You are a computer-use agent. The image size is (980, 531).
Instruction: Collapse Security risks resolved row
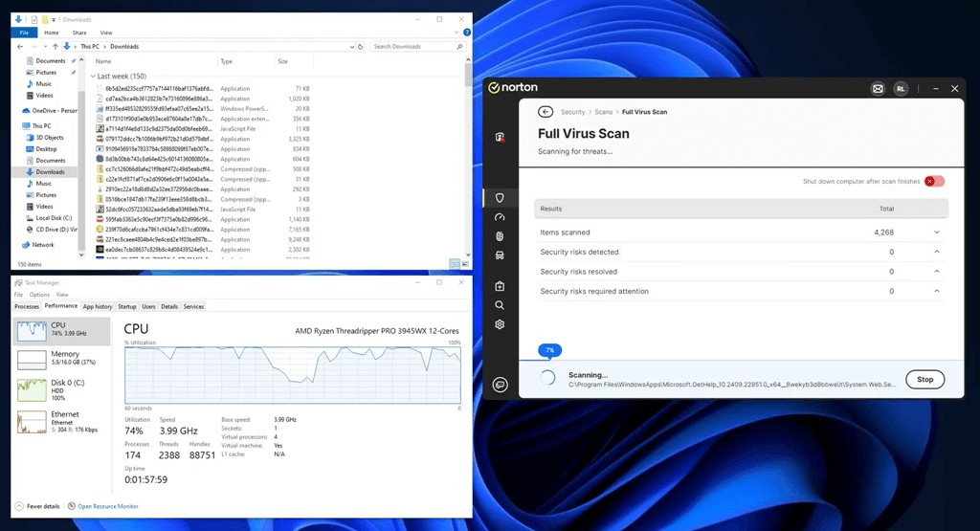coord(936,272)
